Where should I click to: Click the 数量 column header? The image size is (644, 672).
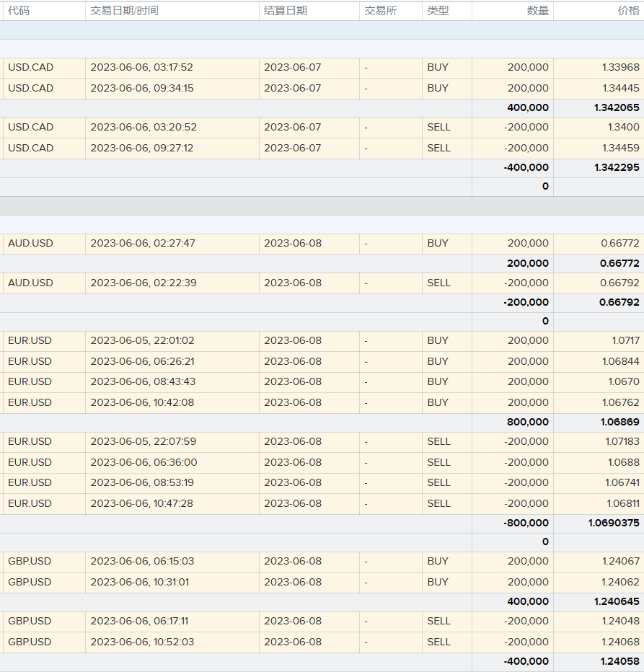[537, 11]
